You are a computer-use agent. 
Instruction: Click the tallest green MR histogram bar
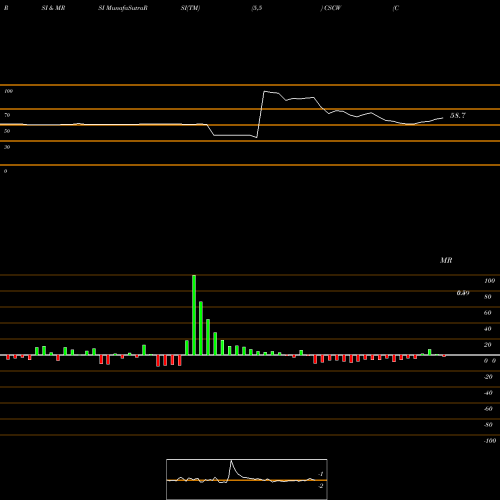click(x=194, y=315)
